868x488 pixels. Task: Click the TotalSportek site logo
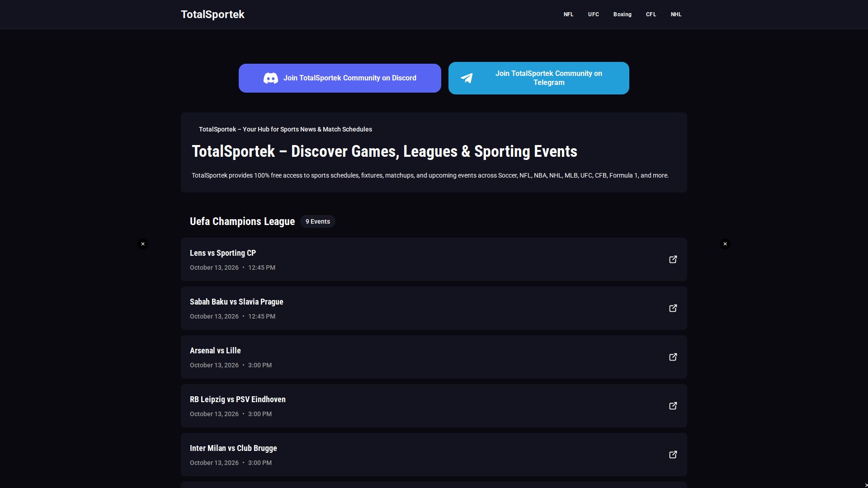[x=212, y=14]
